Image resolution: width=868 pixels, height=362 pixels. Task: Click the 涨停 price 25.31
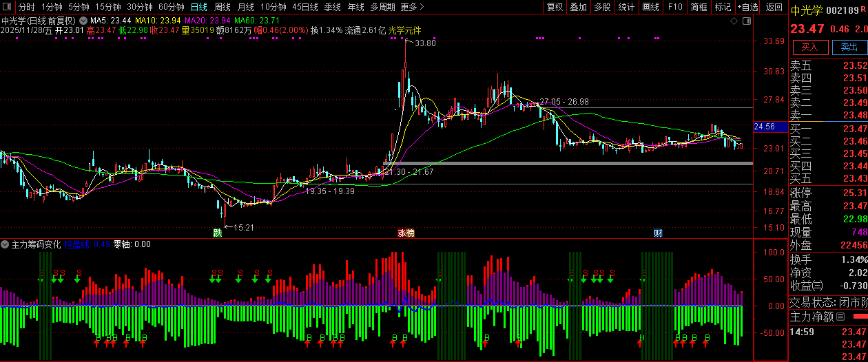pos(854,193)
